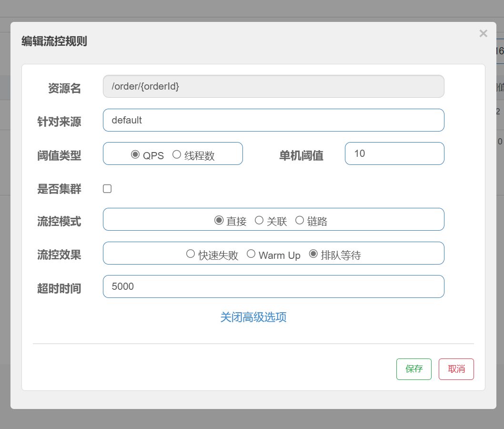Select the QPS threshold type
This screenshot has height=429, width=504.
135,155
